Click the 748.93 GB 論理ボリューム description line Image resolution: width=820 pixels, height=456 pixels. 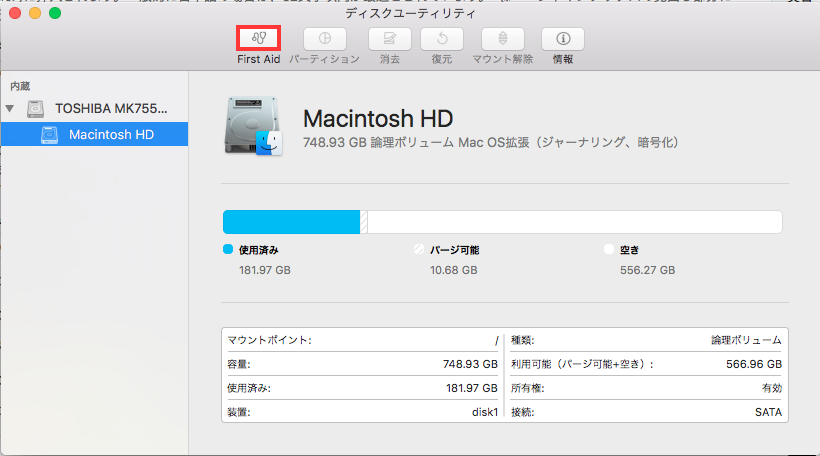[x=491, y=142]
